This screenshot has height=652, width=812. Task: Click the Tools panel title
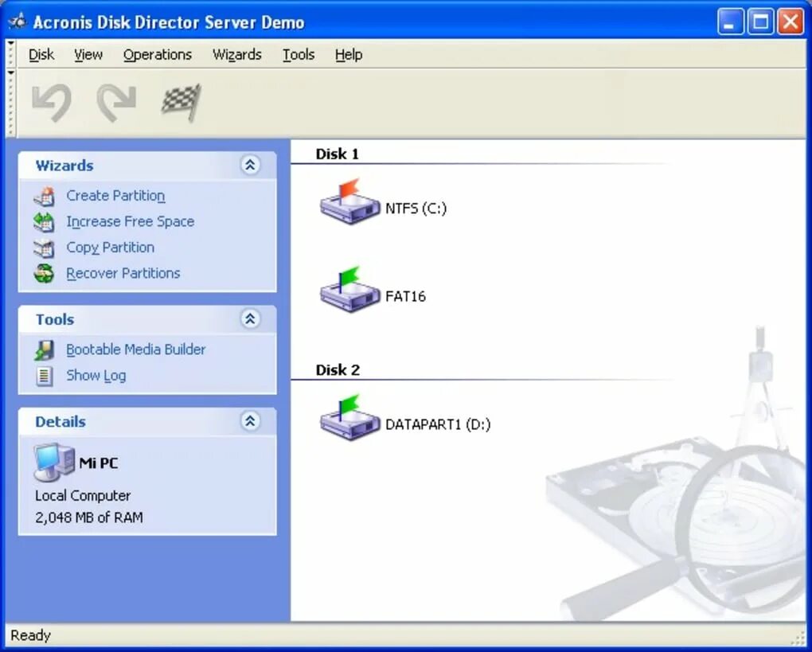55,319
